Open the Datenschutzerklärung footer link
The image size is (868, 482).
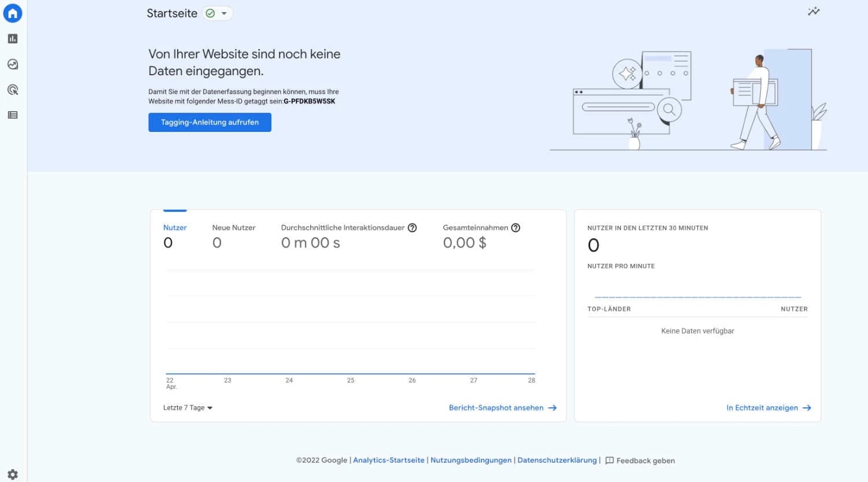tap(557, 460)
